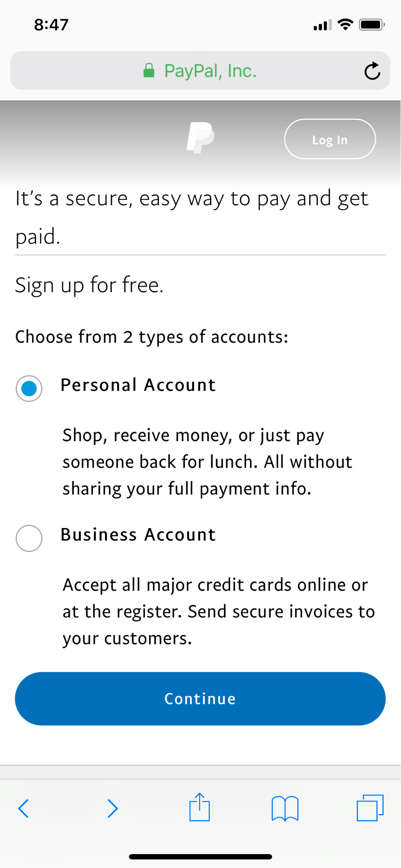Tap the green padlock security icon

pyautogui.click(x=149, y=70)
